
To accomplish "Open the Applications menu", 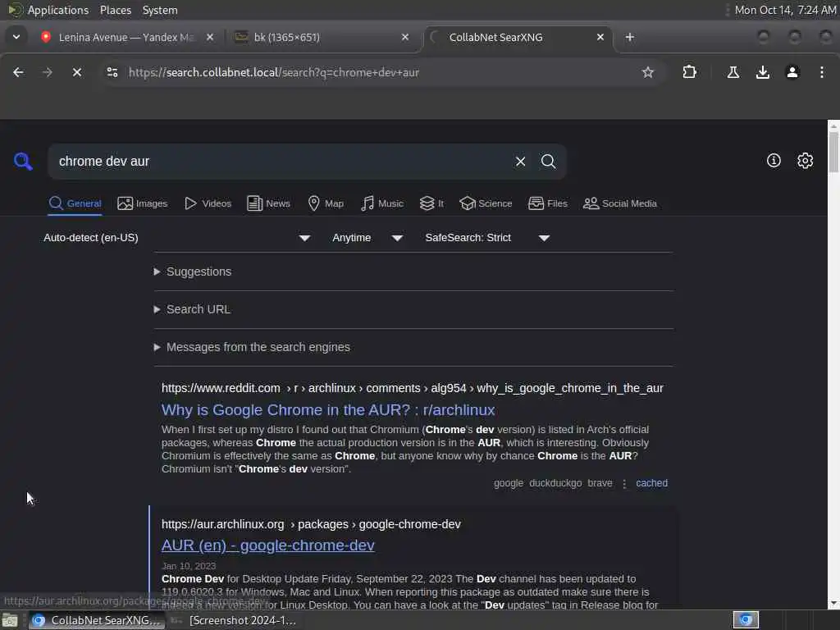I will (58, 10).
